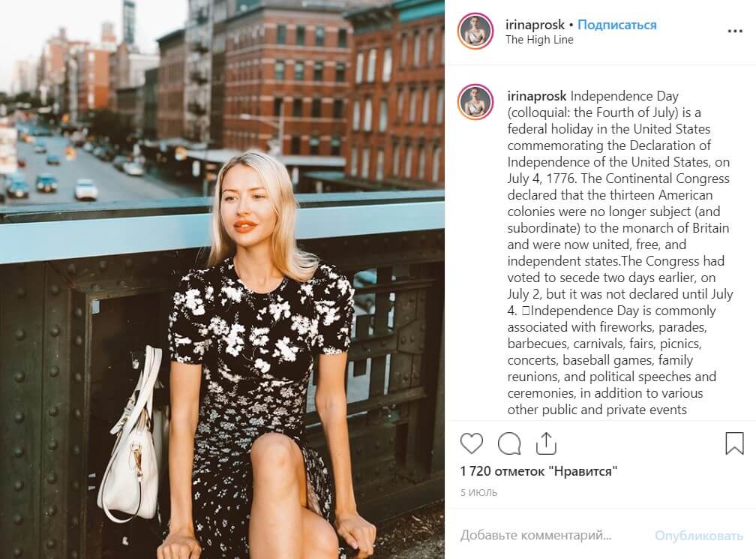Screen dimensions: 756x559
Task: Save the post with the bookmark icon
Action: (734, 443)
